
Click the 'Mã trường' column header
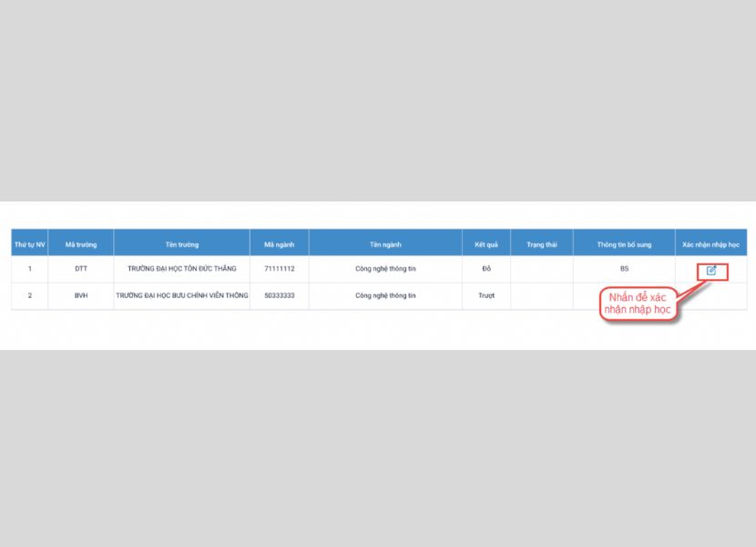81,244
